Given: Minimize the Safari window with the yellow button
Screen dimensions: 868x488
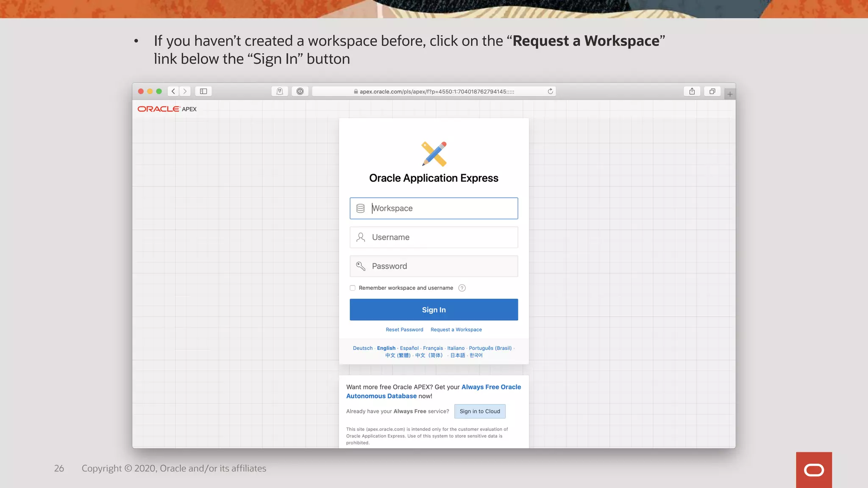Looking at the screenshot, I should 150,91.
